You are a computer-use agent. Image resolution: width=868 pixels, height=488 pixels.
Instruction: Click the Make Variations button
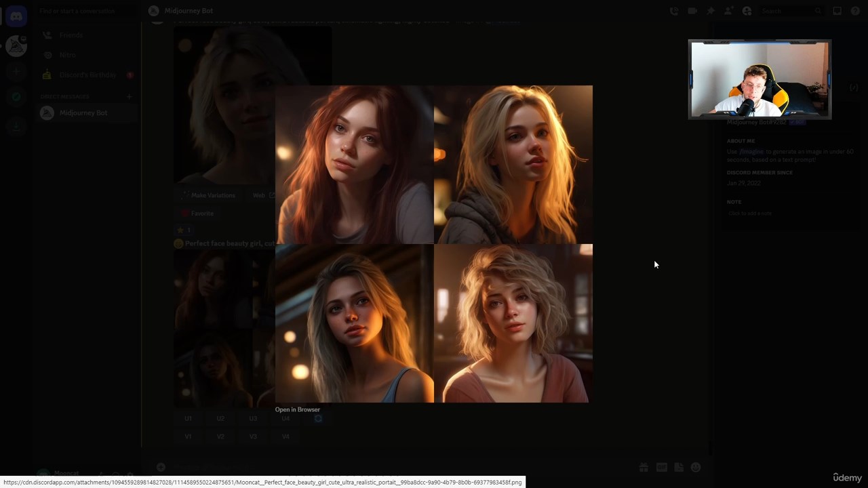[208, 195]
